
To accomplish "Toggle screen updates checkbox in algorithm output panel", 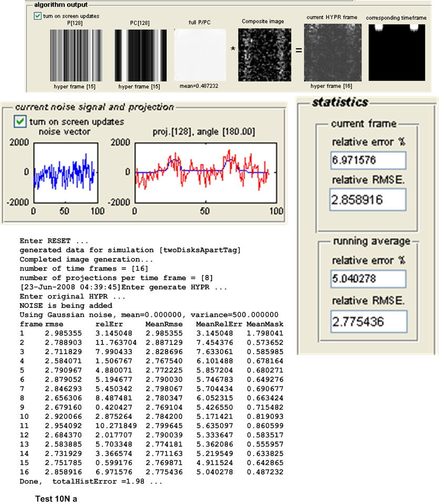I will (x=37, y=16).
